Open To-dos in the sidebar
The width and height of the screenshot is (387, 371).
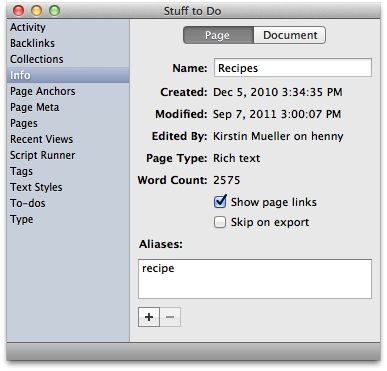coord(68,203)
